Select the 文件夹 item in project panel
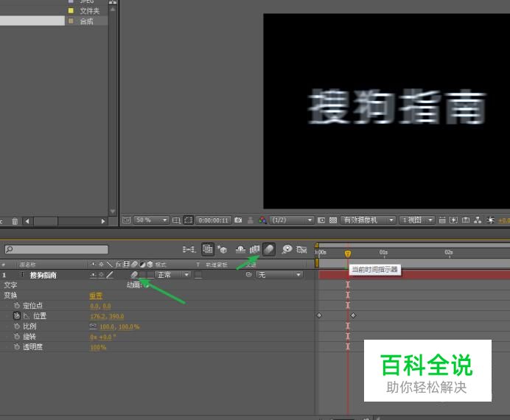This screenshot has width=510, height=420. point(89,11)
